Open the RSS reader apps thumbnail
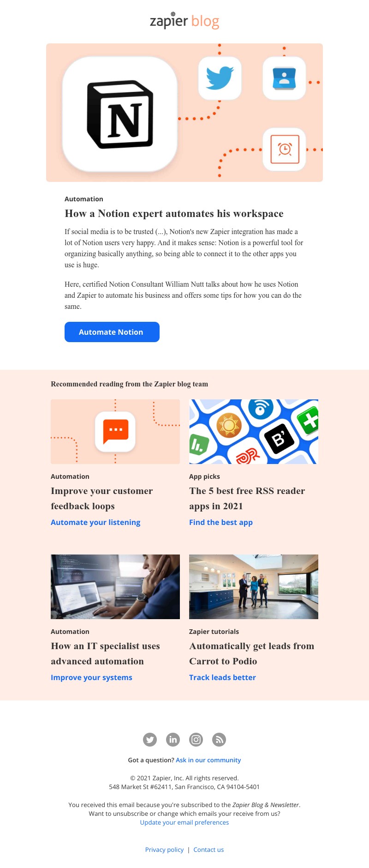 click(254, 432)
